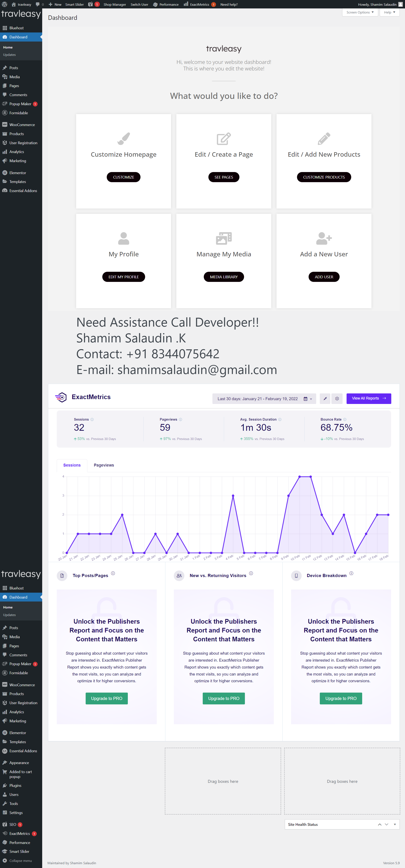The width and height of the screenshot is (405, 868).
Task: Click info icon next to Sessions stat label
Action: tap(92, 420)
